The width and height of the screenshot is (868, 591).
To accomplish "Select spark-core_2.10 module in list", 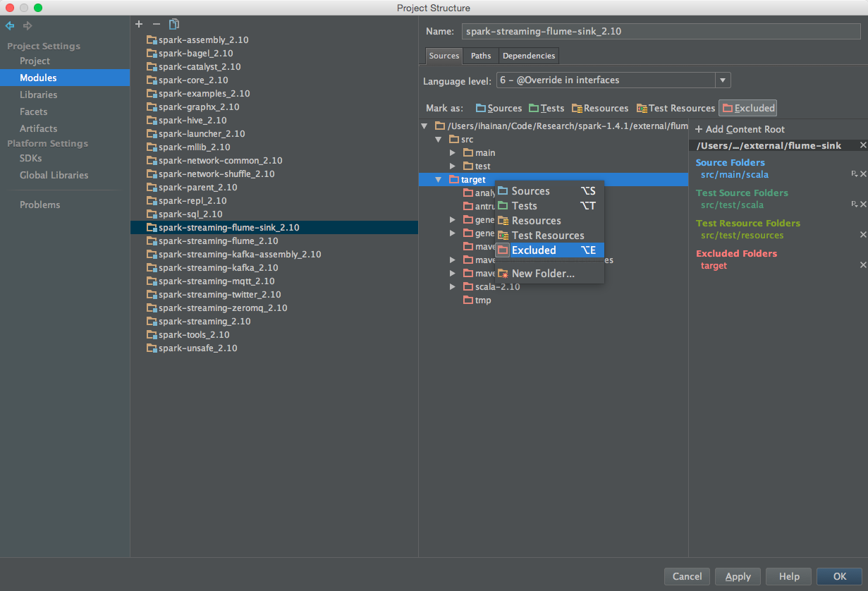I will coord(193,80).
